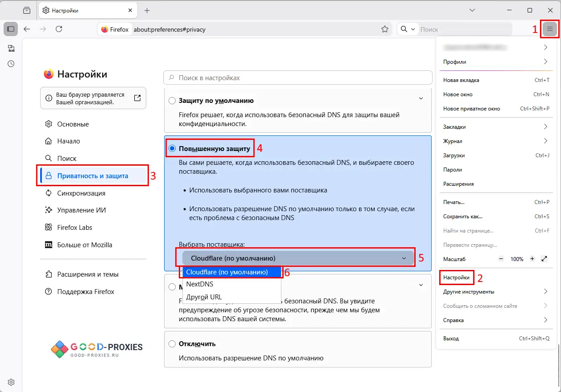The width and height of the screenshot is (561, 392).
Task: Click Сохранить как... menu item
Action: [496, 216]
